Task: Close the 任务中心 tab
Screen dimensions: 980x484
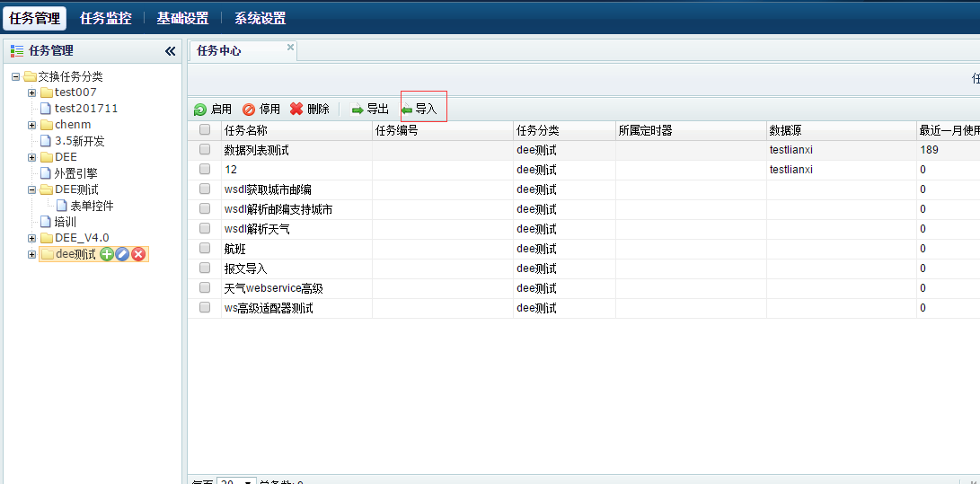Action: click(x=290, y=47)
